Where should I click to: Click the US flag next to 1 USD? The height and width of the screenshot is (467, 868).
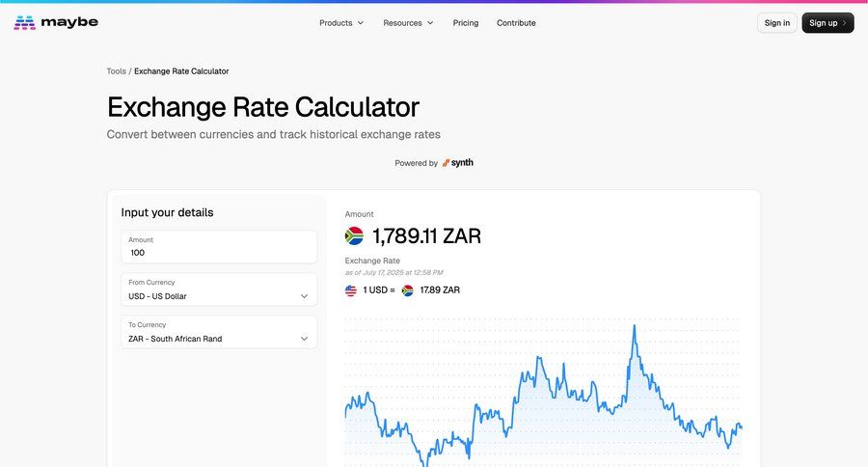click(351, 290)
